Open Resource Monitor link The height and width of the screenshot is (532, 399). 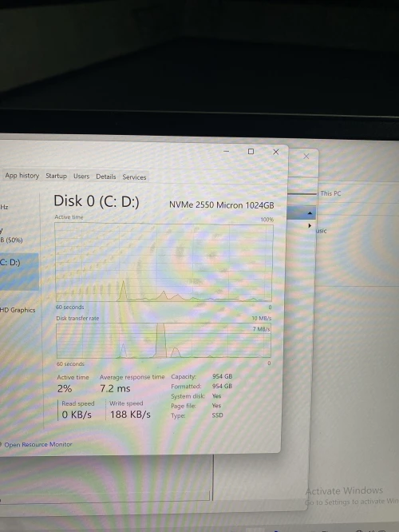point(38,444)
